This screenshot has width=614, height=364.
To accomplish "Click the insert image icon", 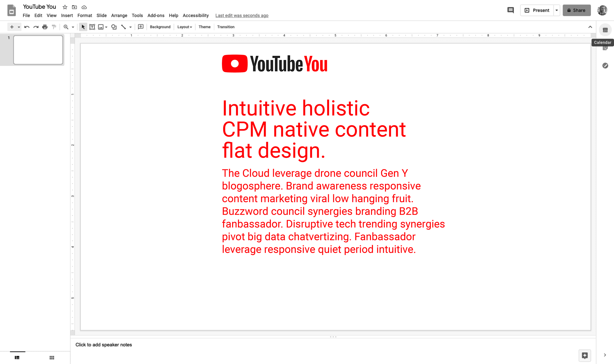I will (x=101, y=27).
